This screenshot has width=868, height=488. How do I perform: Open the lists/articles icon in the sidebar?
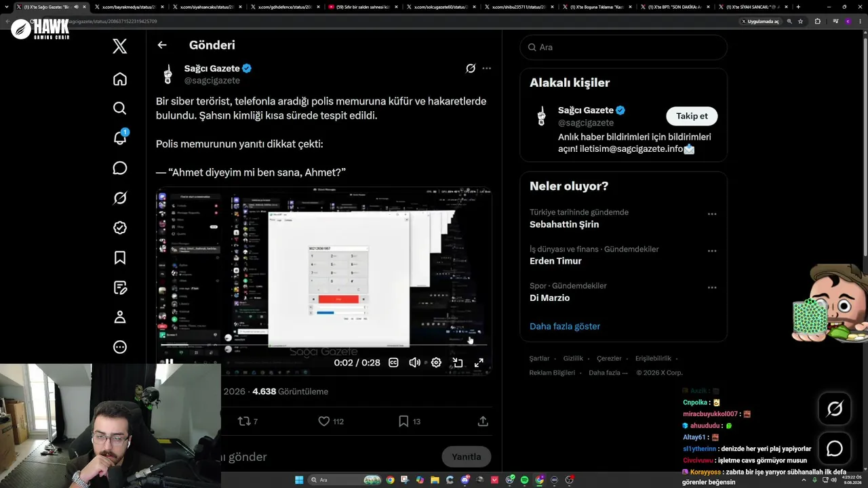(120, 287)
